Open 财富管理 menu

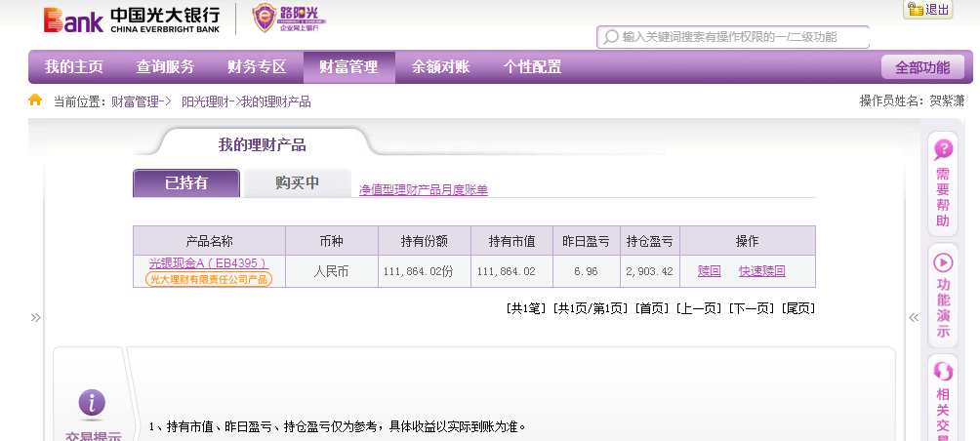click(x=348, y=67)
